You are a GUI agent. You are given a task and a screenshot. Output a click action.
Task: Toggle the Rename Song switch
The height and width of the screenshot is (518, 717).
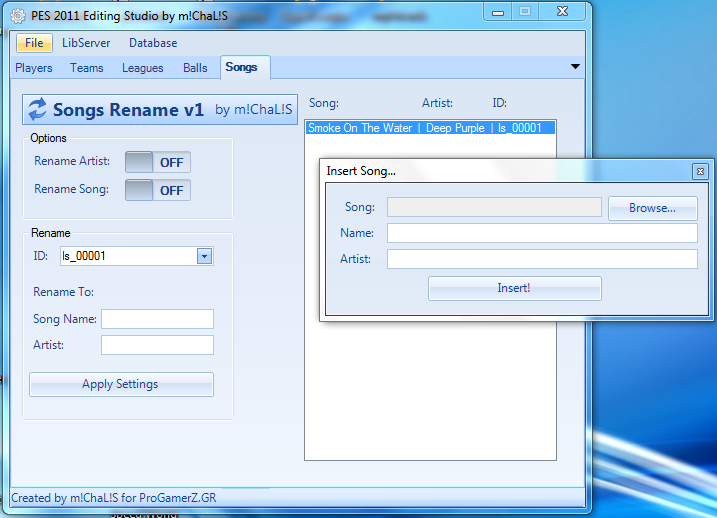(158, 190)
